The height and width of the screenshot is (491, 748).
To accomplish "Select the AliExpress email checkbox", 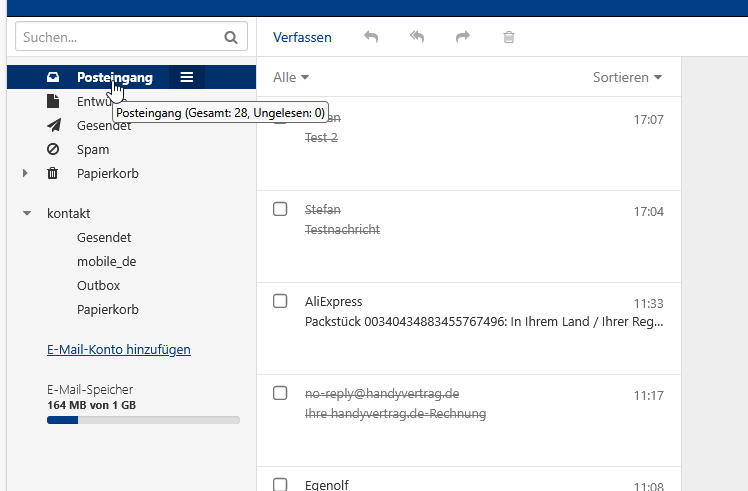I will click(x=281, y=301).
